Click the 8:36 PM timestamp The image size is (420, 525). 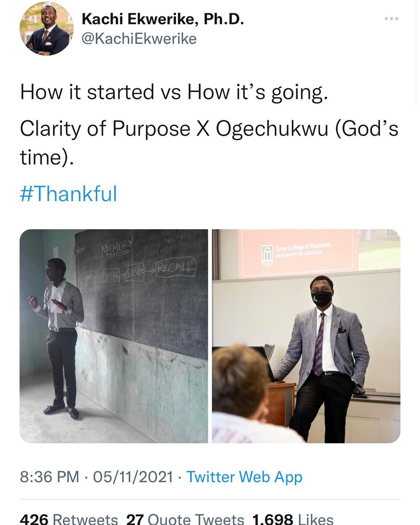pos(49,477)
